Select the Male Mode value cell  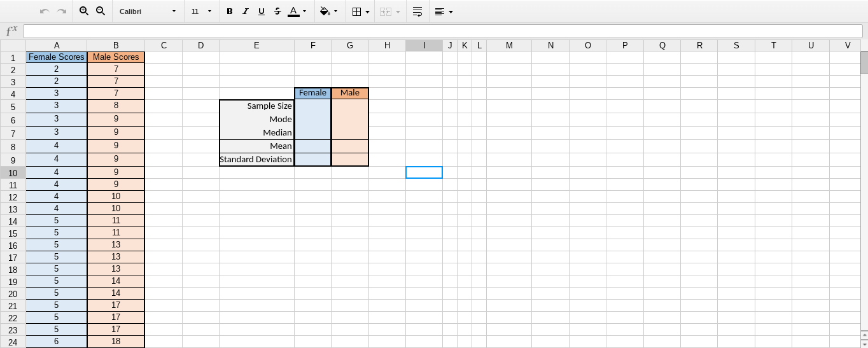(x=350, y=120)
